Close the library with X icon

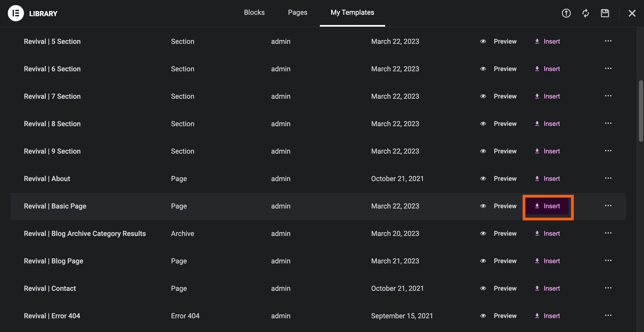[632, 13]
